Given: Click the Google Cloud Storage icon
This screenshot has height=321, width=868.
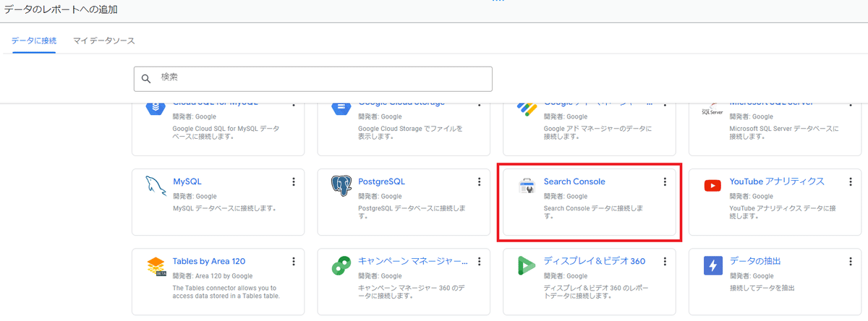Looking at the screenshot, I should [341, 108].
